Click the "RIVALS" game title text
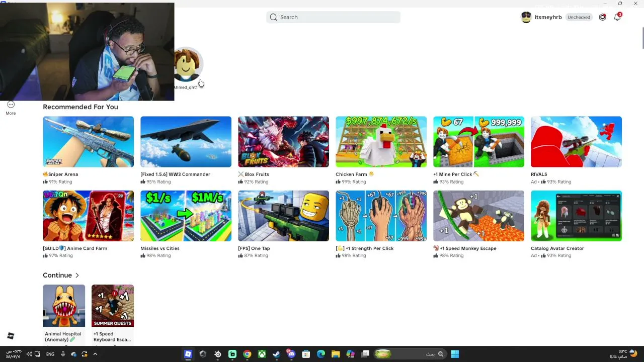The width and height of the screenshot is (644, 362). tap(539, 174)
